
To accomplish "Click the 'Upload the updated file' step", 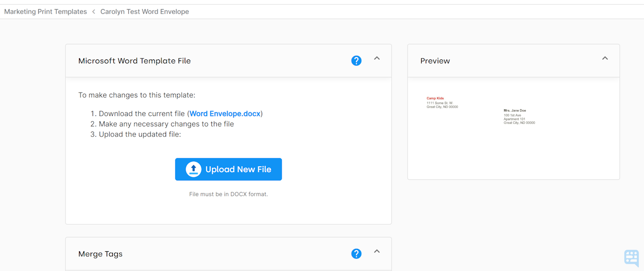I will [139, 134].
